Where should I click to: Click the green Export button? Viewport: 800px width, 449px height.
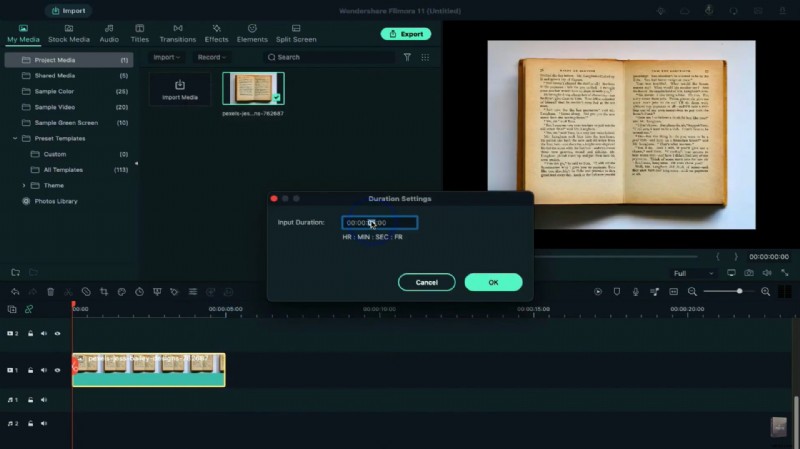[405, 34]
